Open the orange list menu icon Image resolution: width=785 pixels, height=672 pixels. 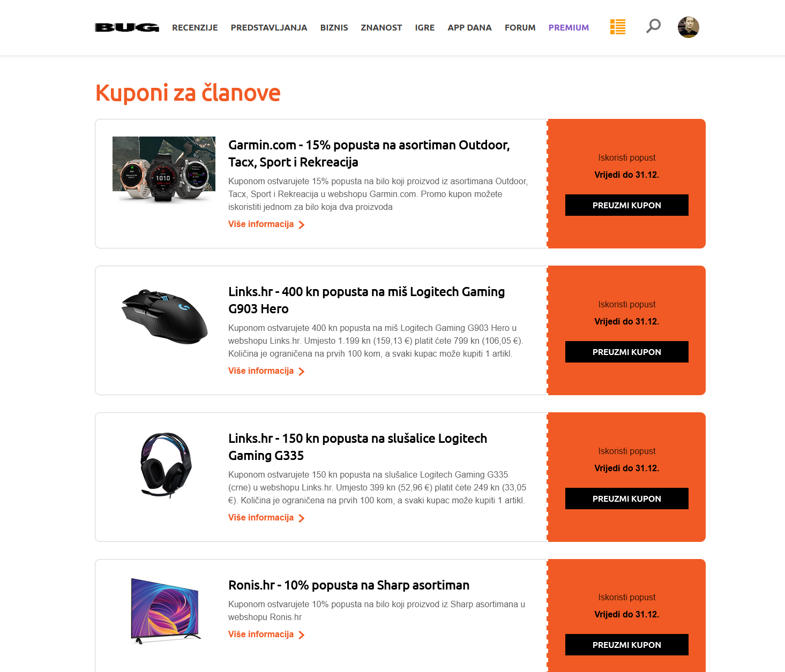point(618,27)
